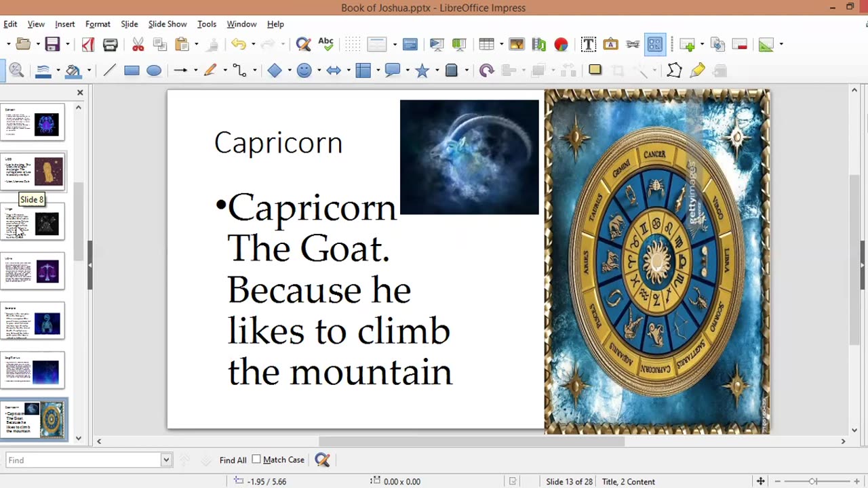Image resolution: width=868 pixels, height=488 pixels.
Task: Click the Paste clipboard icon
Action: coord(182,44)
